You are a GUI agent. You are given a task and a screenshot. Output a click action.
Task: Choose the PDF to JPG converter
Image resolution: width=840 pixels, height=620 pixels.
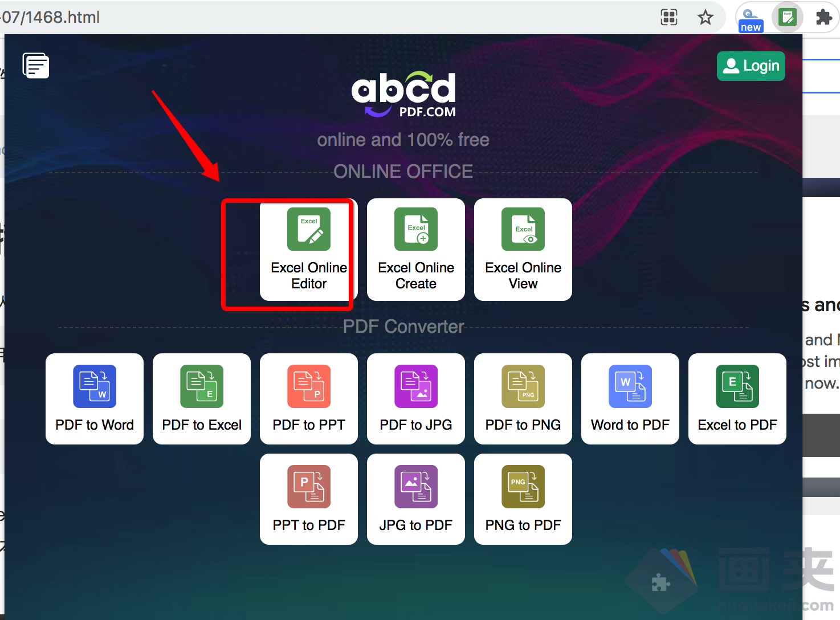[x=415, y=399]
